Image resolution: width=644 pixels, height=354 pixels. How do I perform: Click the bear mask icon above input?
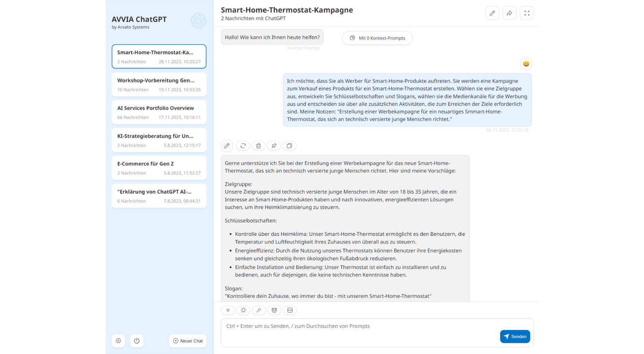[274, 310]
